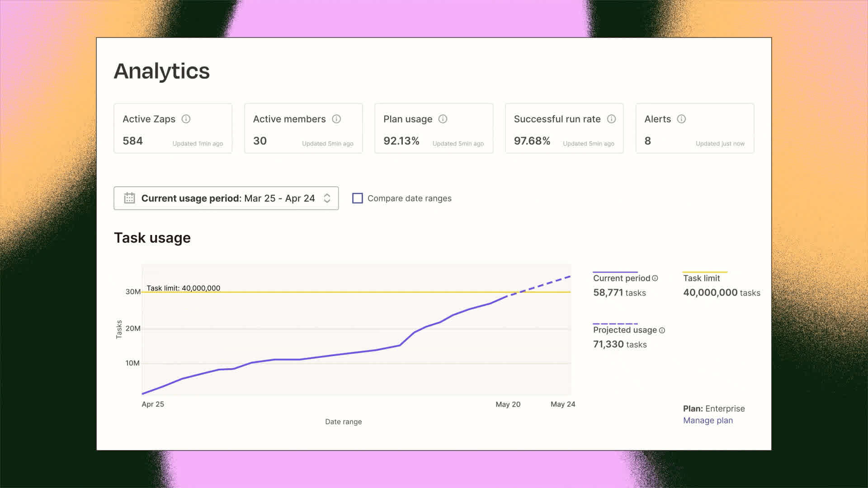This screenshot has height=488, width=868.
Task: Open the Manage plan link
Action: coord(708,420)
